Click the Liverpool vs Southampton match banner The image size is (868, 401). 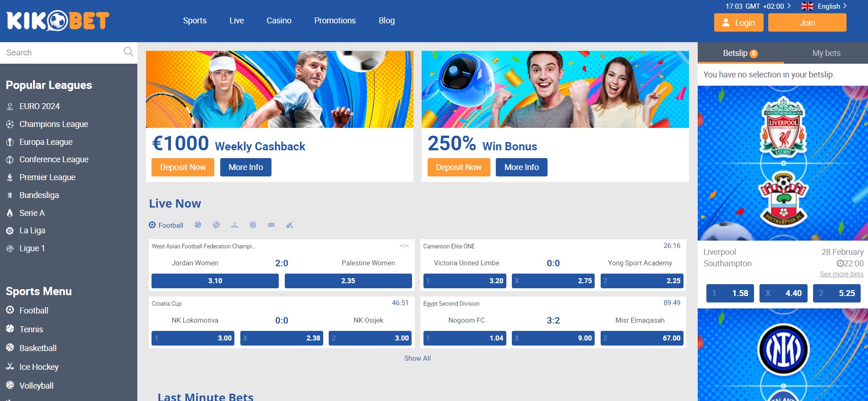[783, 163]
